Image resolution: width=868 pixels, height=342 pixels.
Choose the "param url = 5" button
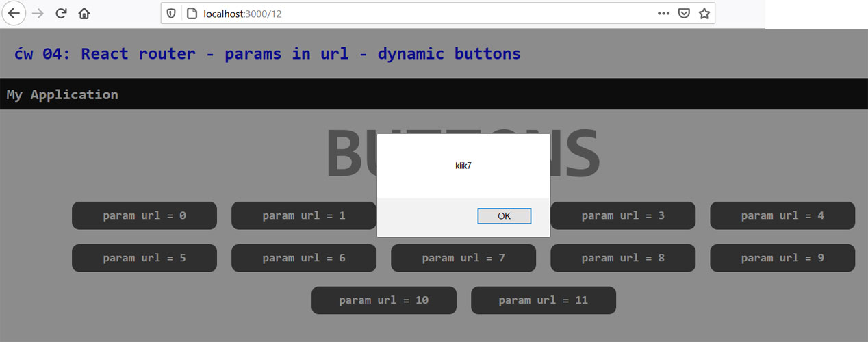click(144, 258)
